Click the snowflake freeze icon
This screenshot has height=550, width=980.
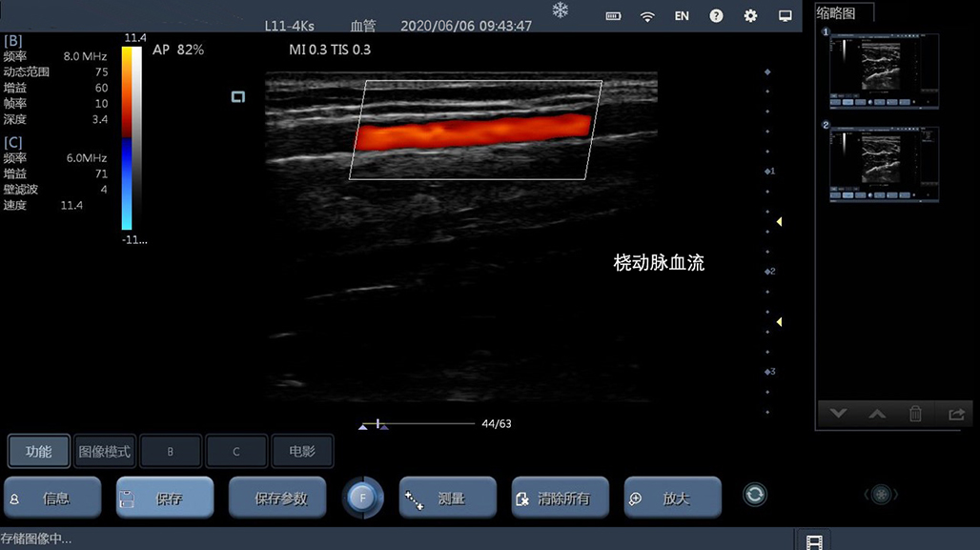coord(560,10)
